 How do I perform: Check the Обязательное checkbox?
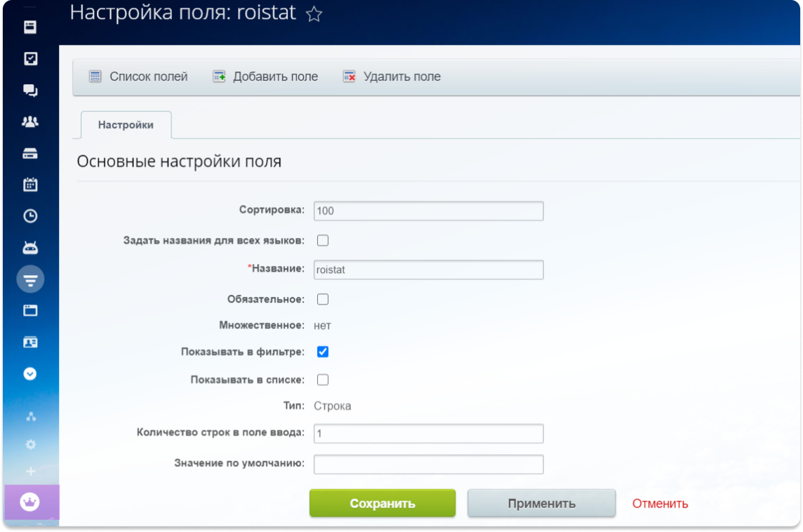click(x=322, y=298)
